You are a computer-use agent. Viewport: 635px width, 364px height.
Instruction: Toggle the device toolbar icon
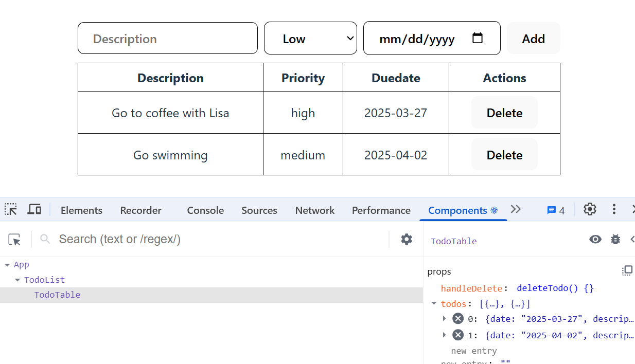point(34,210)
